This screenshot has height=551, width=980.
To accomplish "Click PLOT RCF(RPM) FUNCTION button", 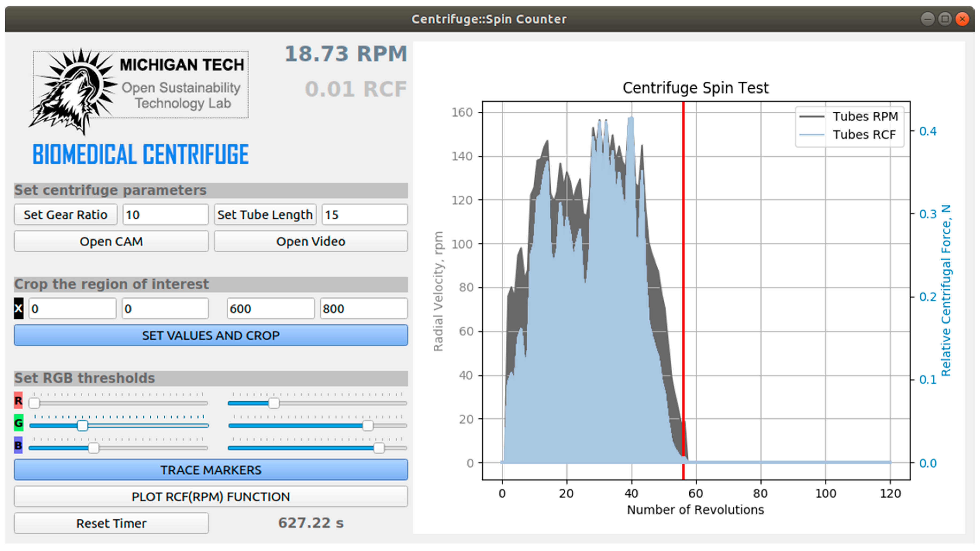I will [x=211, y=497].
